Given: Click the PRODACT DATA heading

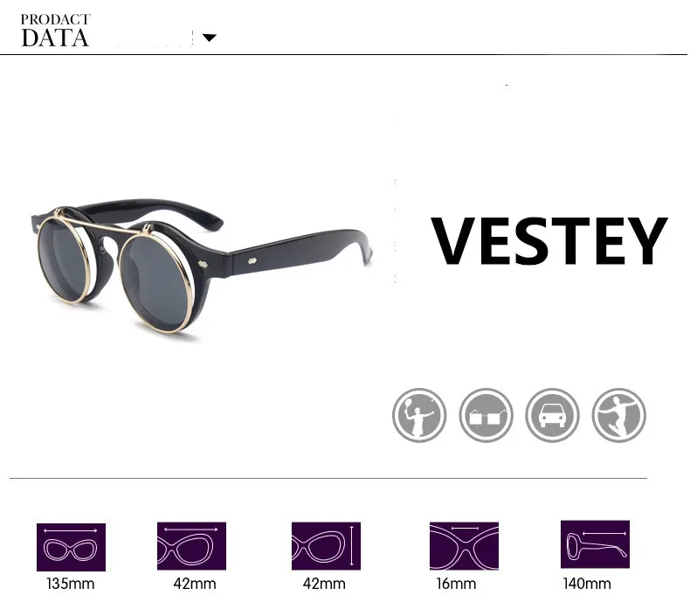Looking at the screenshot, I should click(55, 31).
